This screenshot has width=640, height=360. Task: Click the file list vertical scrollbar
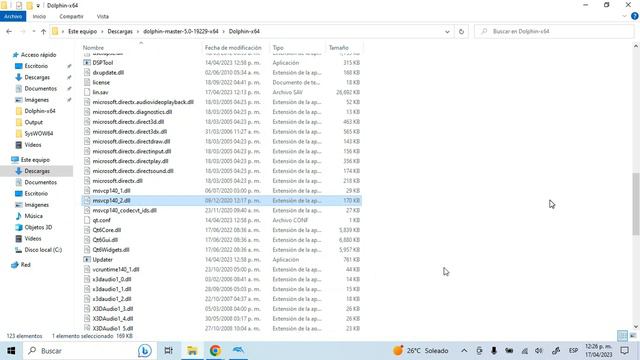pyautogui.click(x=636, y=203)
